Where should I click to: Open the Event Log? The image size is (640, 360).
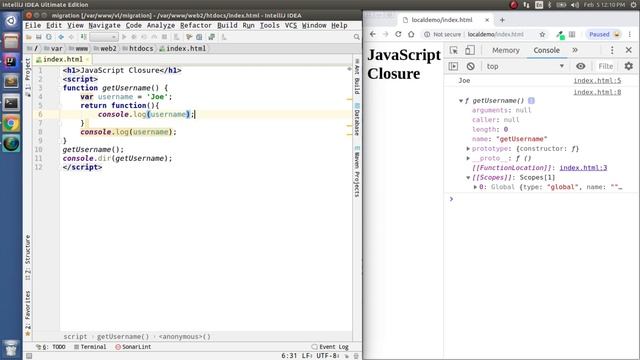(x=330, y=347)
